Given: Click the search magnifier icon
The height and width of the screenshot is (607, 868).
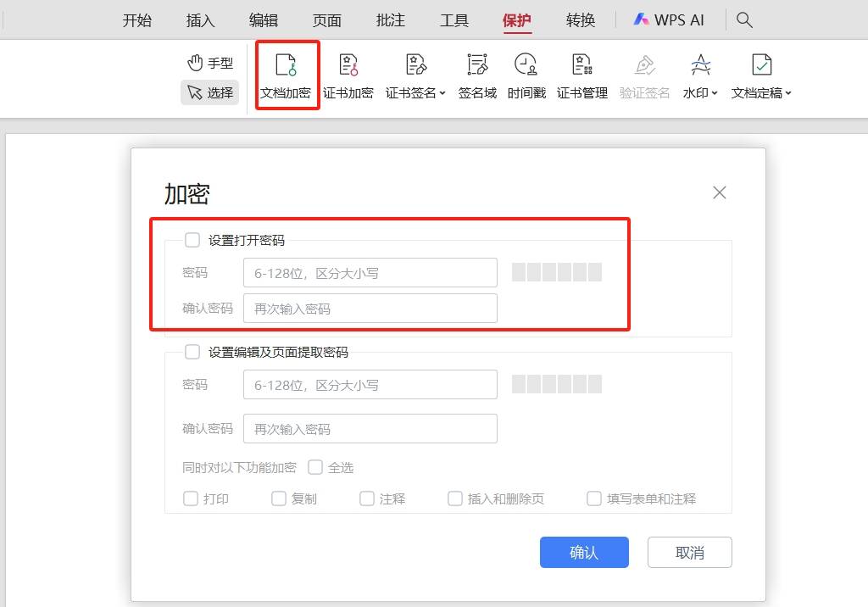Looking at the screenshot, I should coord(744,20).
